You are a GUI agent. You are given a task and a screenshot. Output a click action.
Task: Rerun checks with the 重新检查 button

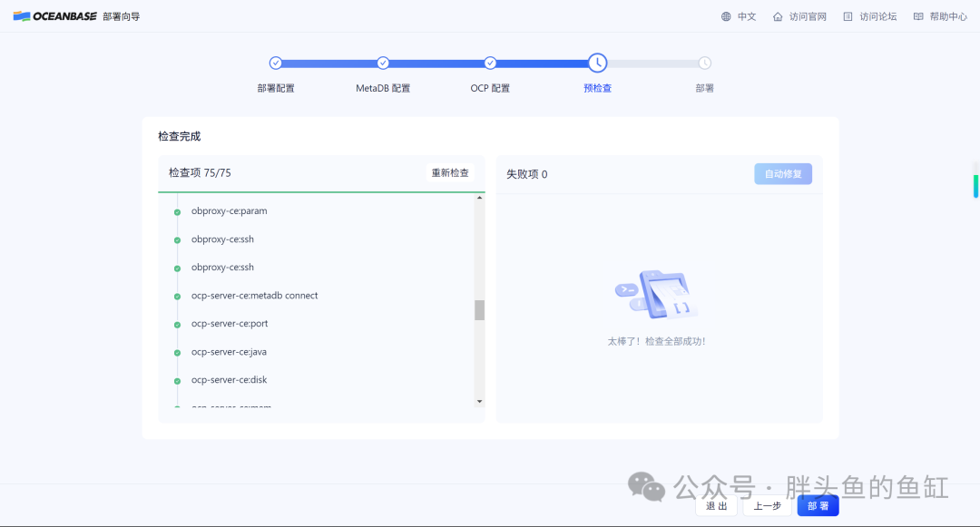pos(450,173)
